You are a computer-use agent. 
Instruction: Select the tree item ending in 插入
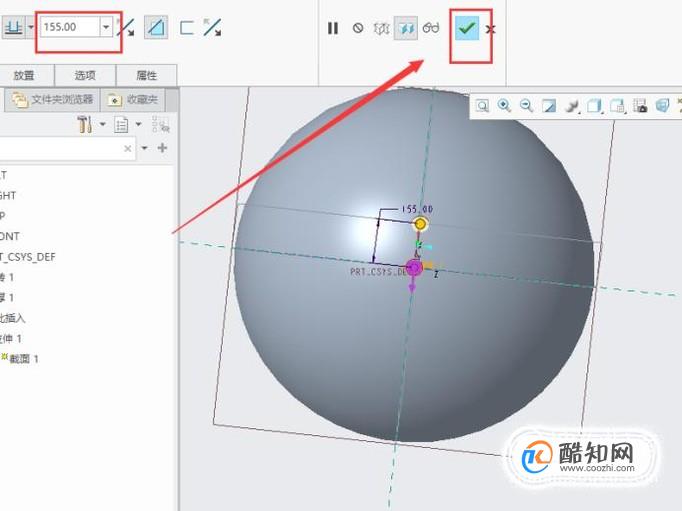point(13,318)
